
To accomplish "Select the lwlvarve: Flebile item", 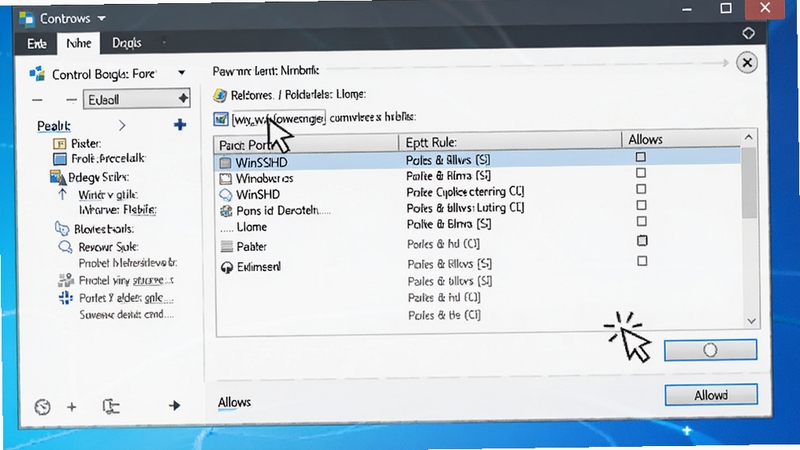I will [x=117, y=210].
